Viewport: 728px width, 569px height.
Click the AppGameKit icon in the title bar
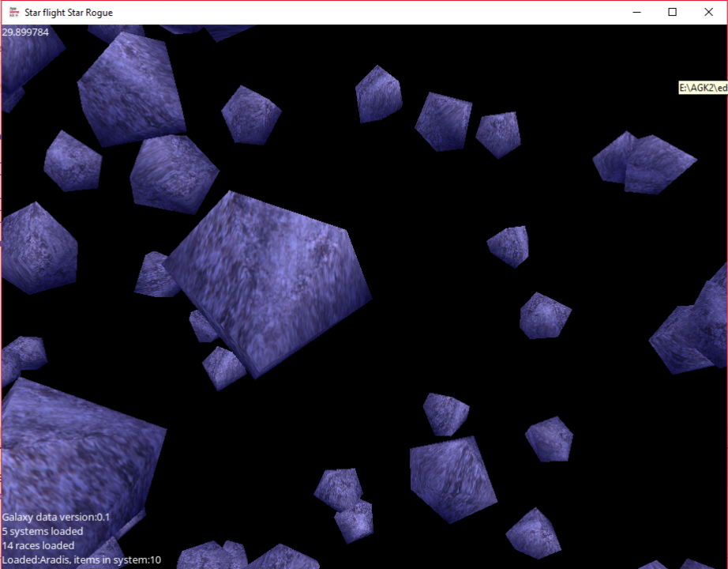[x=14, y=13]
